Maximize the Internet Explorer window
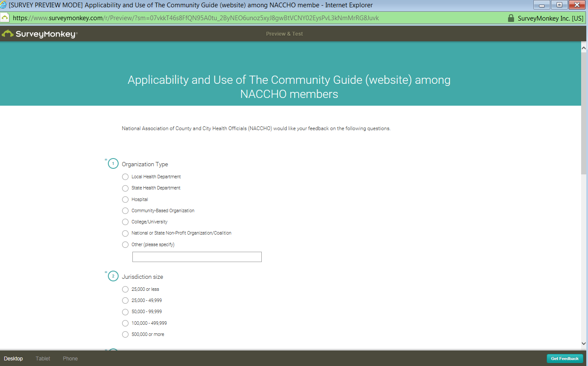 [x=559, y=5]
